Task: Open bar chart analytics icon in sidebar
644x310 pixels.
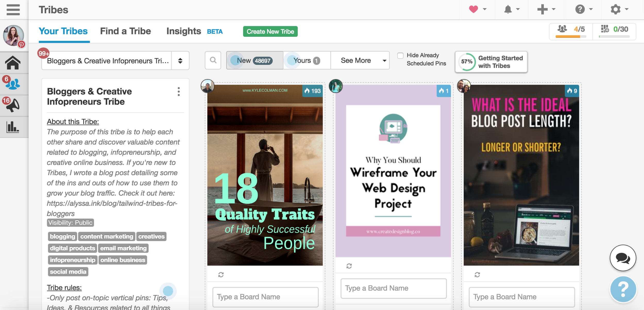Action: point(13,127)
